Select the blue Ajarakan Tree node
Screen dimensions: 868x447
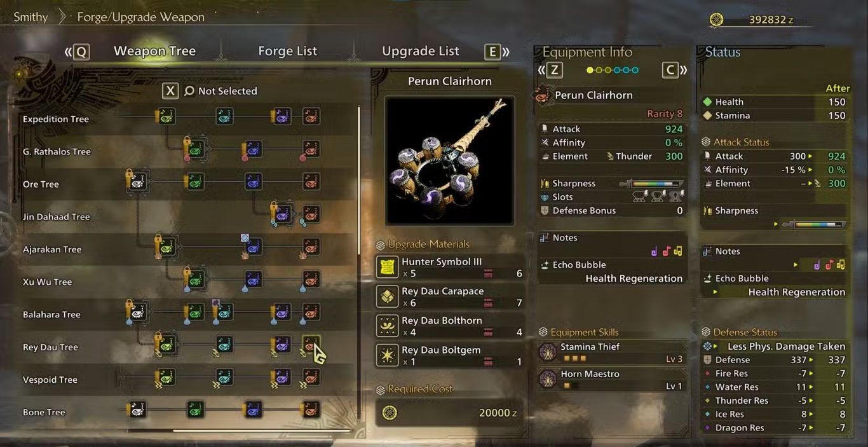[x=253, y=247]
